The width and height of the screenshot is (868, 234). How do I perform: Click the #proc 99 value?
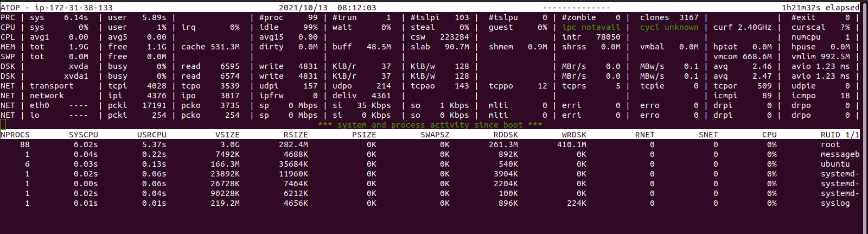[x=289, y=17]
